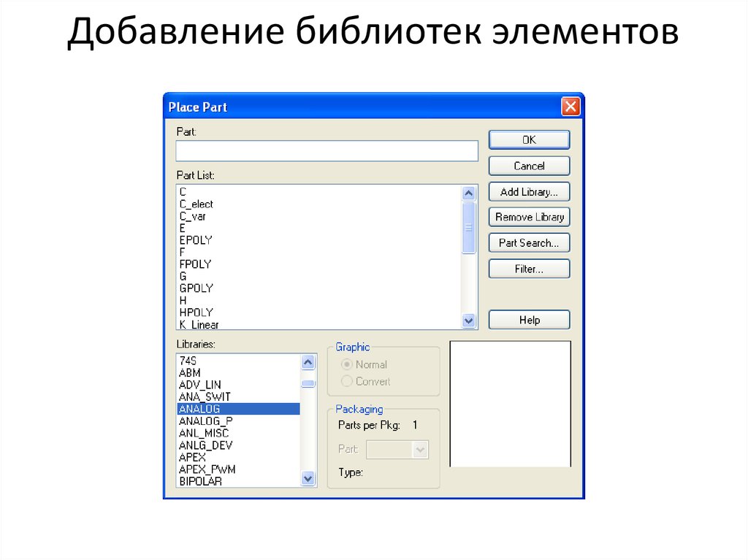
Task: Open the Add Library dialog
Action: coord(529,191)
